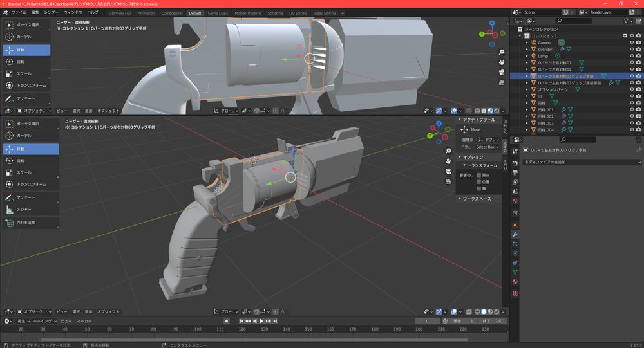
Task: Click the 追加 menu in lower viewport header
Action: coord(88,311)
